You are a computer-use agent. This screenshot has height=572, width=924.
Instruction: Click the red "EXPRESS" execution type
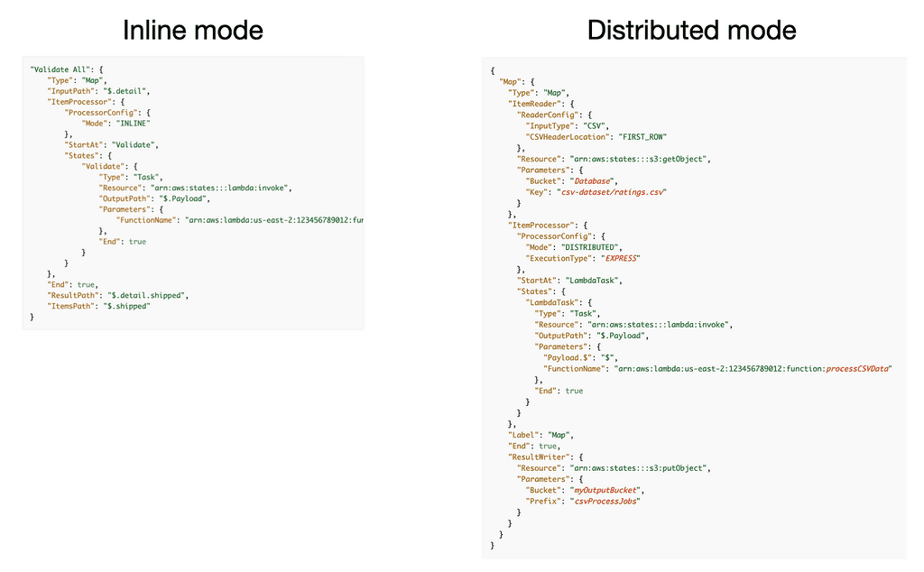point(620,258)
